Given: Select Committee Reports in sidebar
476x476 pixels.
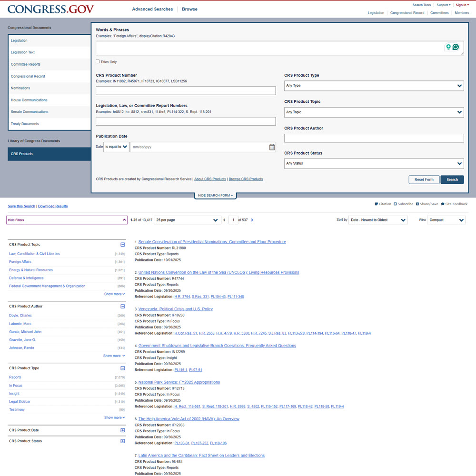Looking at the screenshot, I should [x=26, y=64].
